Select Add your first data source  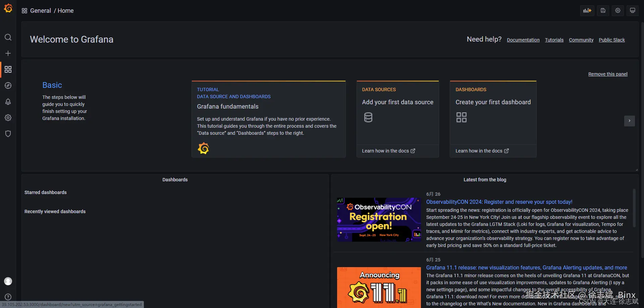(x=398, y=102)
